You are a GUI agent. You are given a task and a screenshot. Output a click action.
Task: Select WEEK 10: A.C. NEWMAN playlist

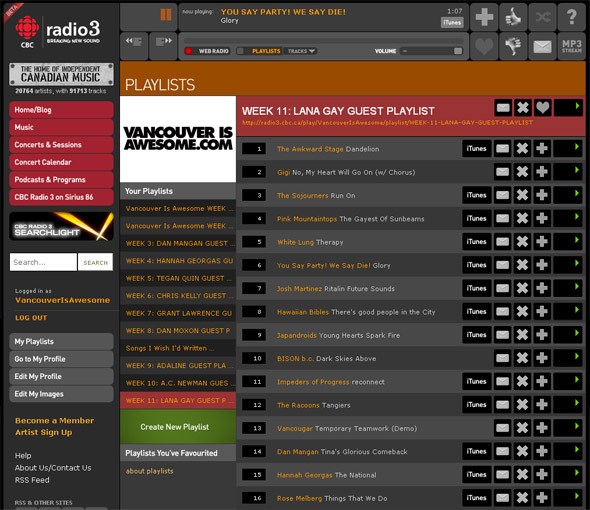coord(178,383)
